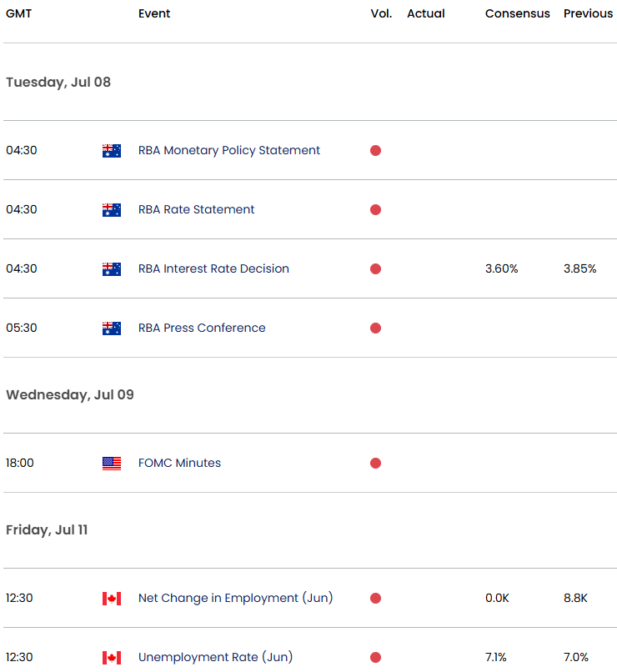Open the RBA Interest Rate Decision event

[213, 269]
